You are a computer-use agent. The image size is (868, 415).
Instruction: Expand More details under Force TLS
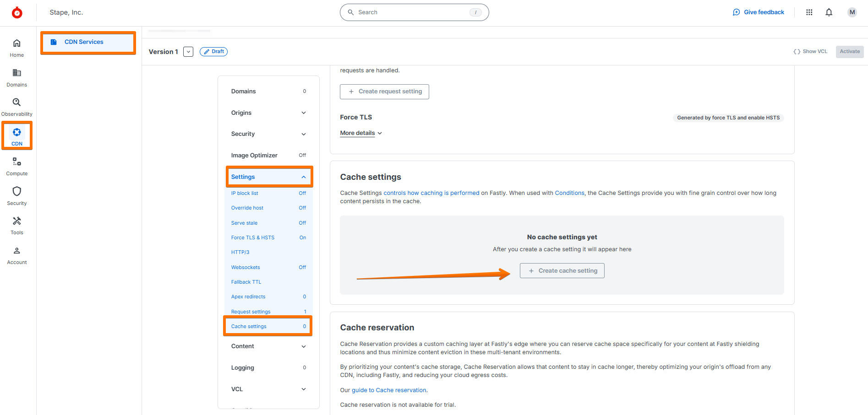pos(361,133)
